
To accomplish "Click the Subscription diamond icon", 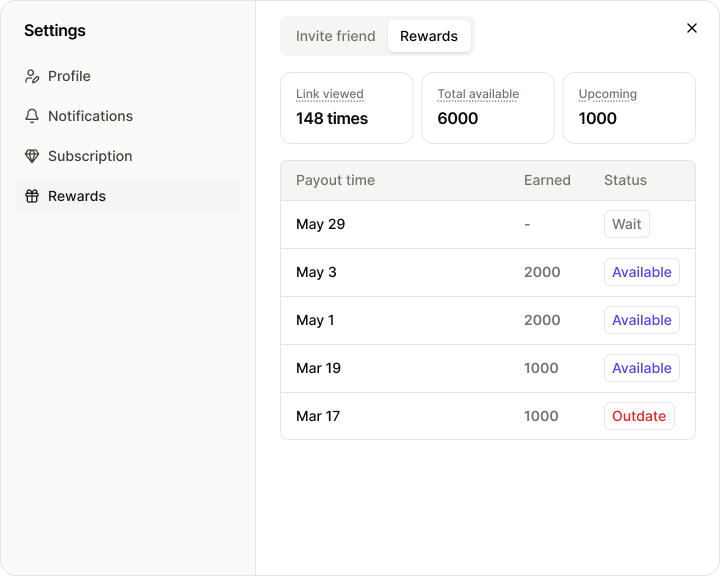I will (x=32, y=156).
